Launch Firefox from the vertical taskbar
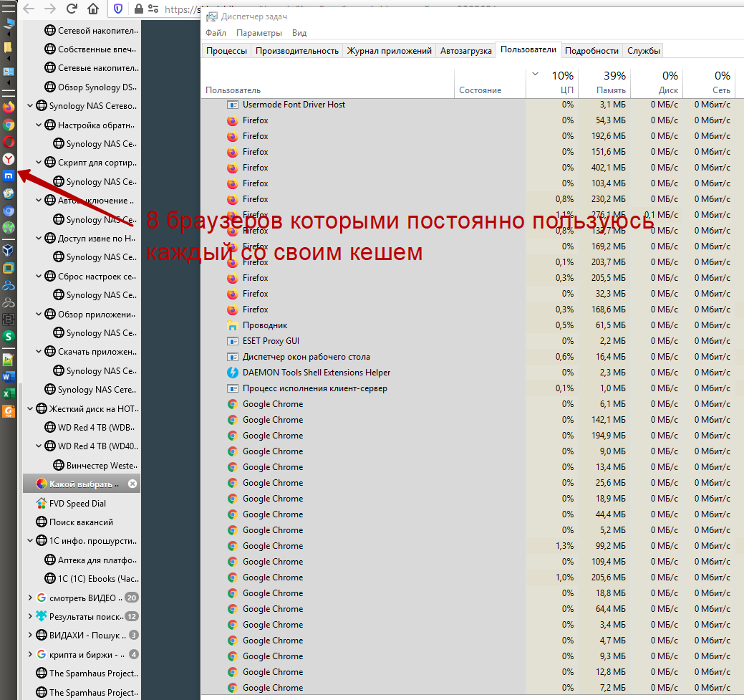Screen dimensions: 744x700 coord(9,107)
